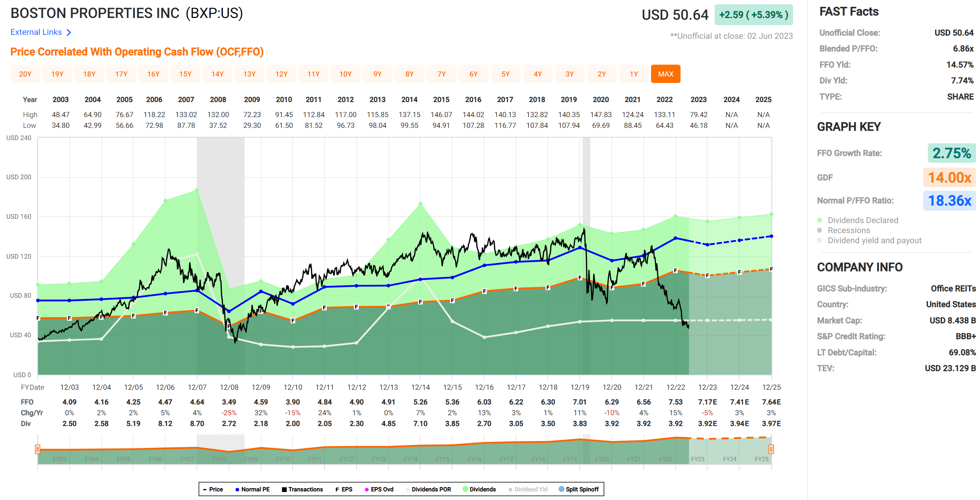The image size is (980, 500).
Task: Select the 19Y time range tab
Action: point(57,74)
